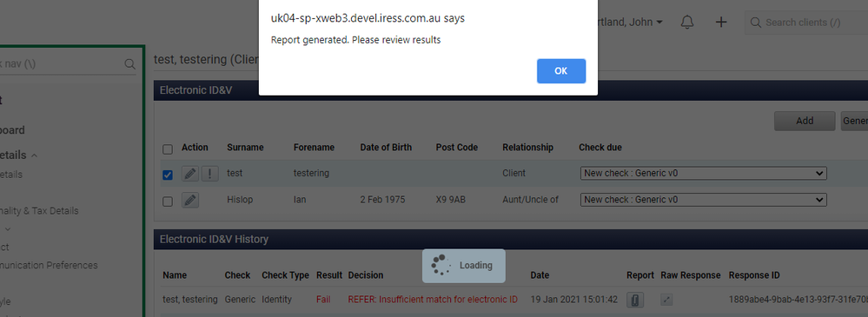Open Nationality & Tax Details in sidebar

[x=39, y=211]
